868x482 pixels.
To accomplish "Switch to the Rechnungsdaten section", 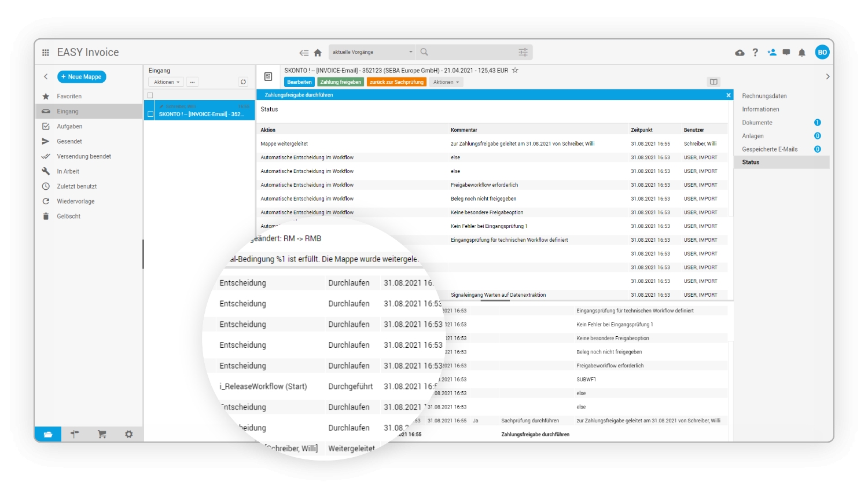I will [x=764, y=96].
